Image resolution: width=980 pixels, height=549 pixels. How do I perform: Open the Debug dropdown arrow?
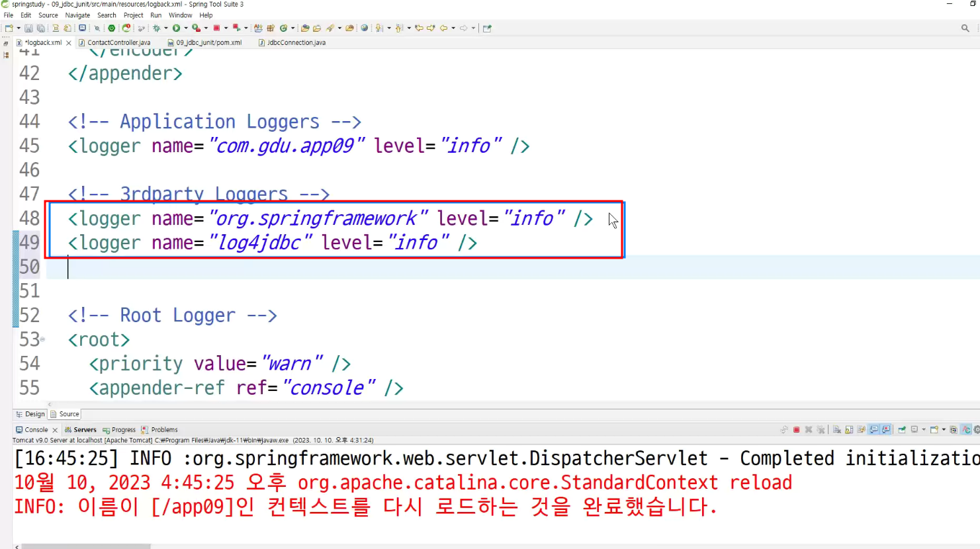point(165,28)
